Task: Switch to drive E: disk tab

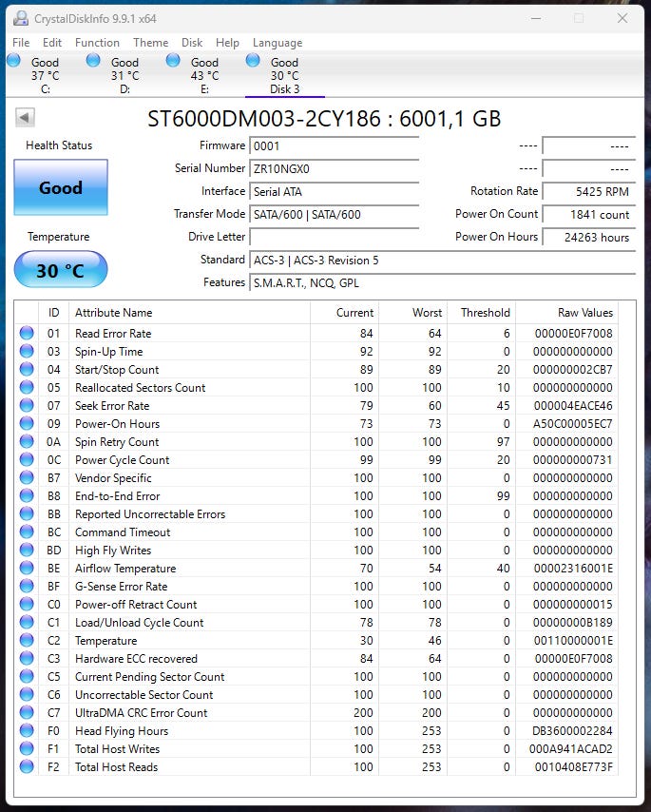Action: [x=204, y=76]
